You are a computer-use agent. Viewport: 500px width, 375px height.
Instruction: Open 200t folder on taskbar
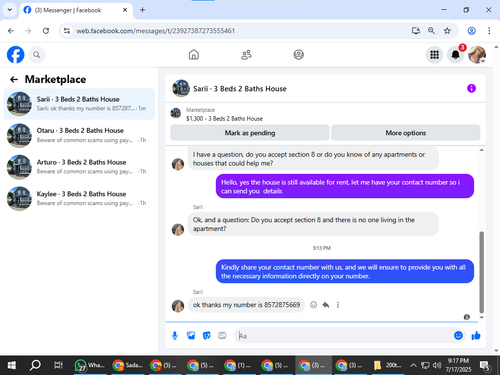click(x=387, y=365)
